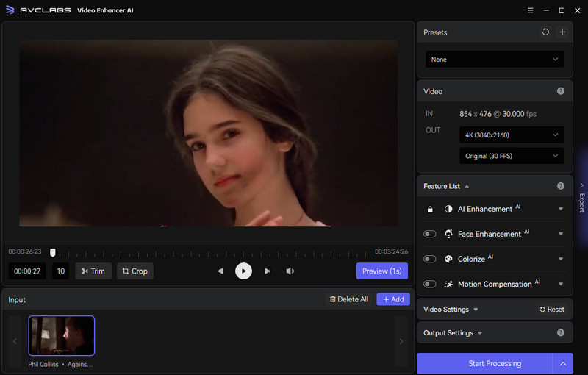588x375 pixels.
Task: Click total duration 00:03:24:26
Action: [392, 251]
